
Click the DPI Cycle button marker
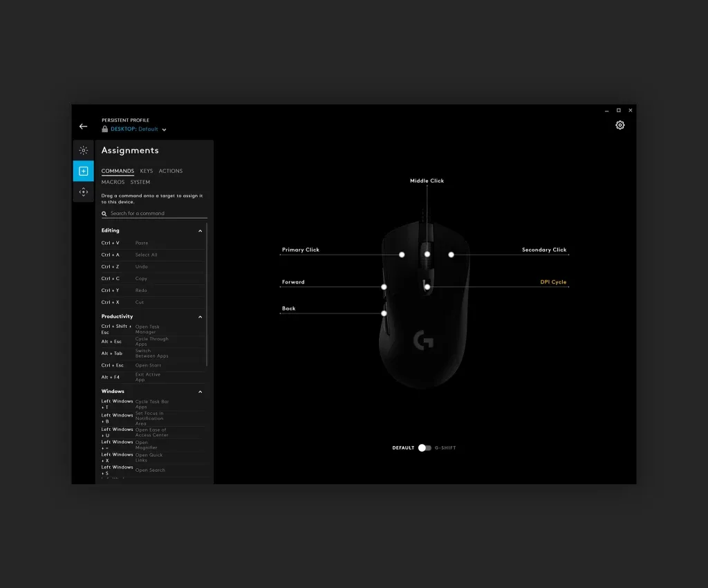427,286
